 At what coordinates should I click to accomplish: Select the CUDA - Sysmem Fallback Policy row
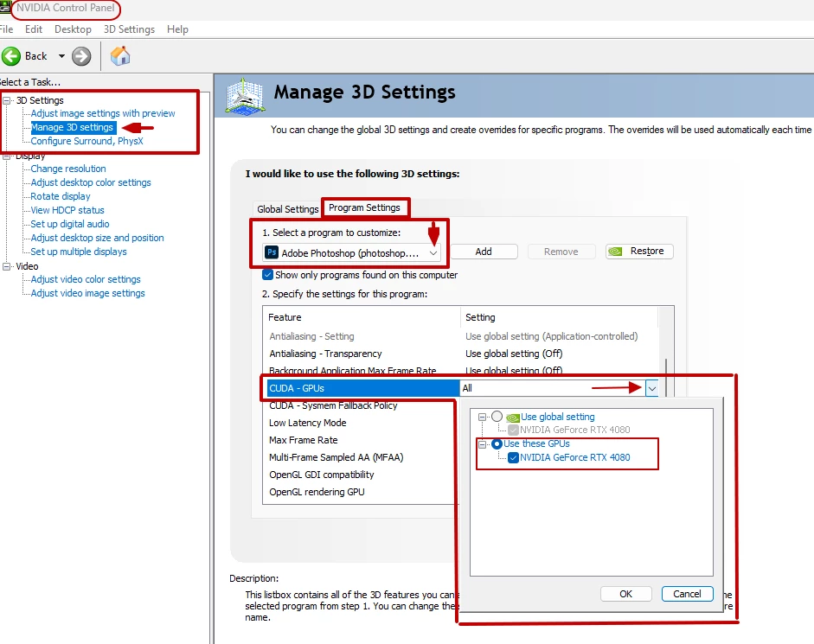click(x=361, y=405)
